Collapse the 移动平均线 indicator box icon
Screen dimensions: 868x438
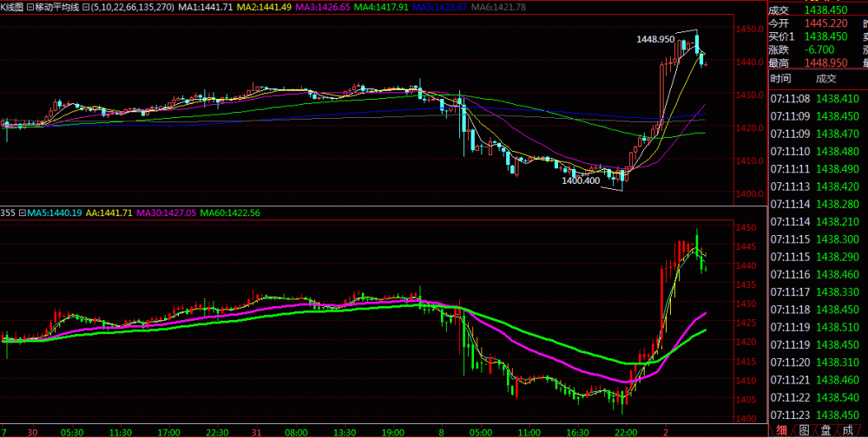pyautogui.click(x=30, y=7)
